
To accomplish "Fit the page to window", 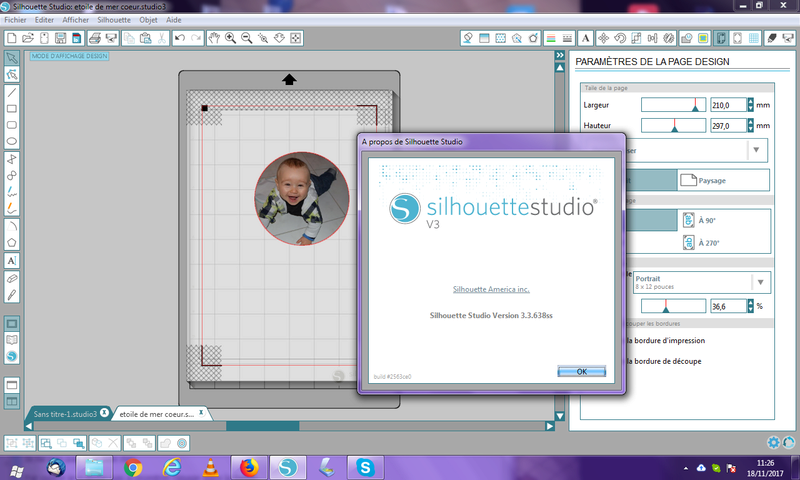I will pos(296,38).
